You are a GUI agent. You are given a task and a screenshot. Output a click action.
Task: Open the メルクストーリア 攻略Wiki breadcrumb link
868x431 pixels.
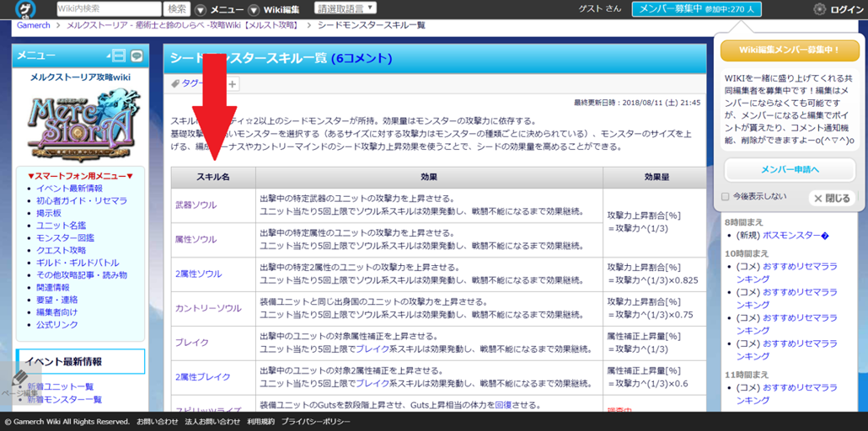click(184, 25)
